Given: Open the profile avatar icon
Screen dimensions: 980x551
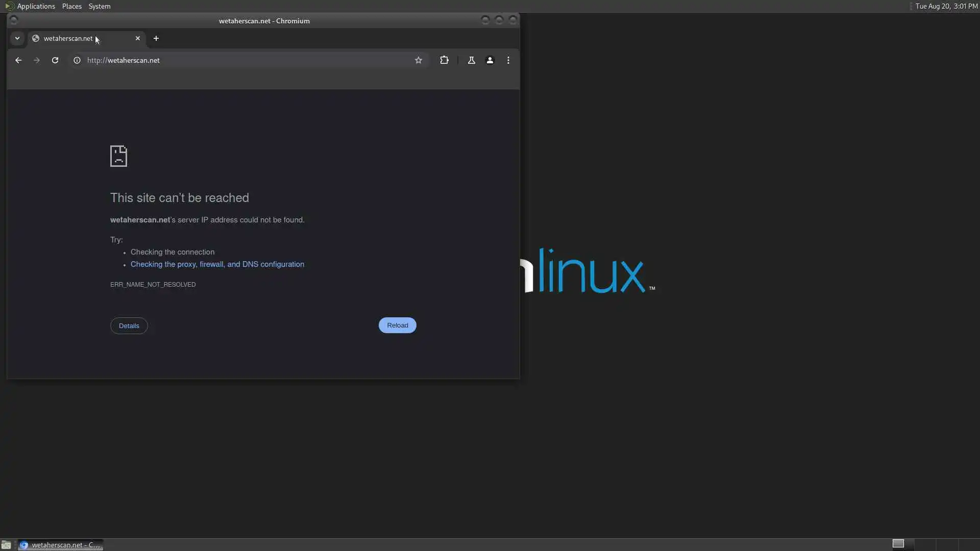Looking at the screenshot, I should pyautogui.click(x=490, y=60).
